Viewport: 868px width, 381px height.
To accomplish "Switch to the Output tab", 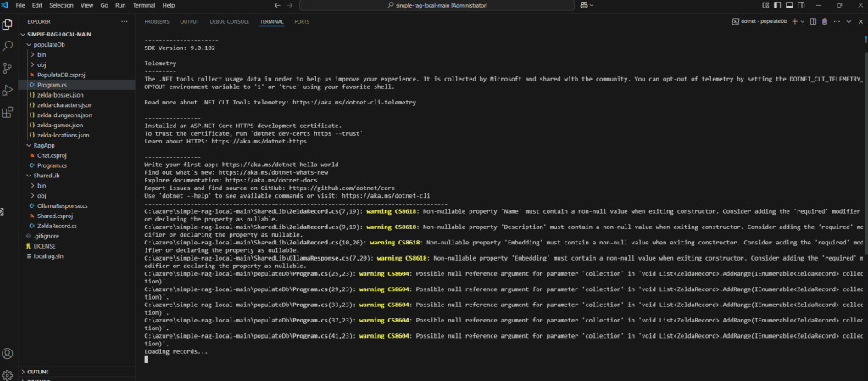I will [189, 21].
